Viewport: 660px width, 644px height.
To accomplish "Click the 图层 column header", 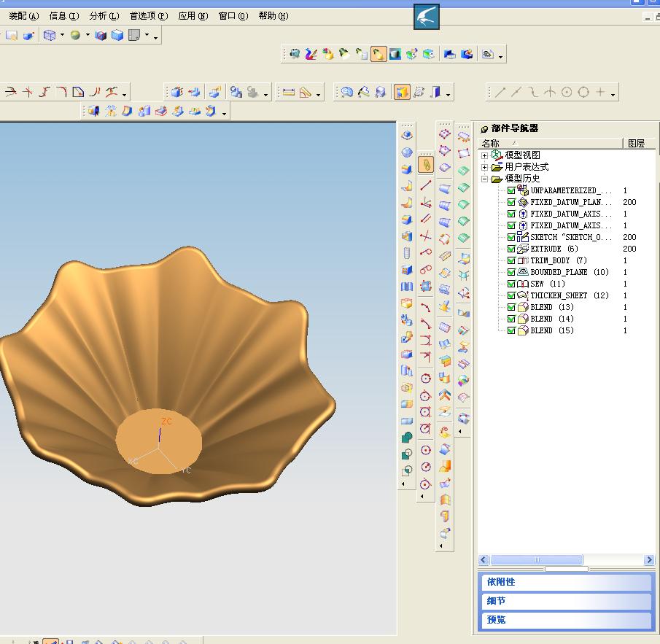I will coord(638,143).
